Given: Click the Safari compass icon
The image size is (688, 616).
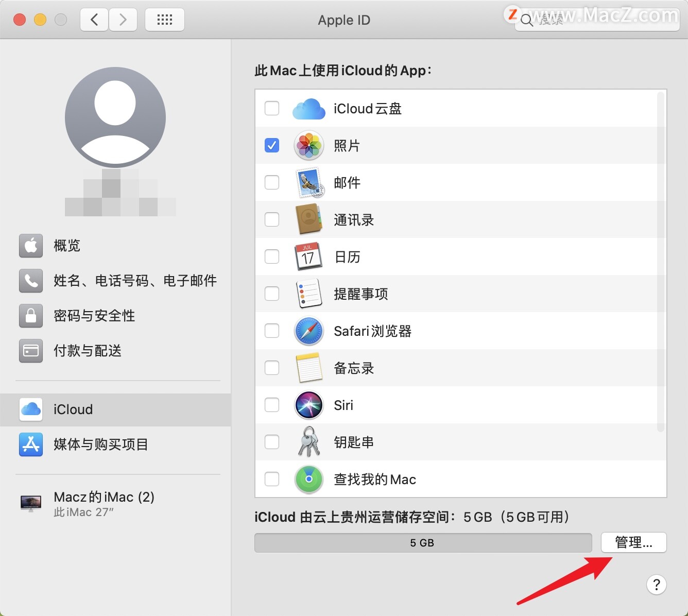Looking at the screenshot, I should point(308,331).
